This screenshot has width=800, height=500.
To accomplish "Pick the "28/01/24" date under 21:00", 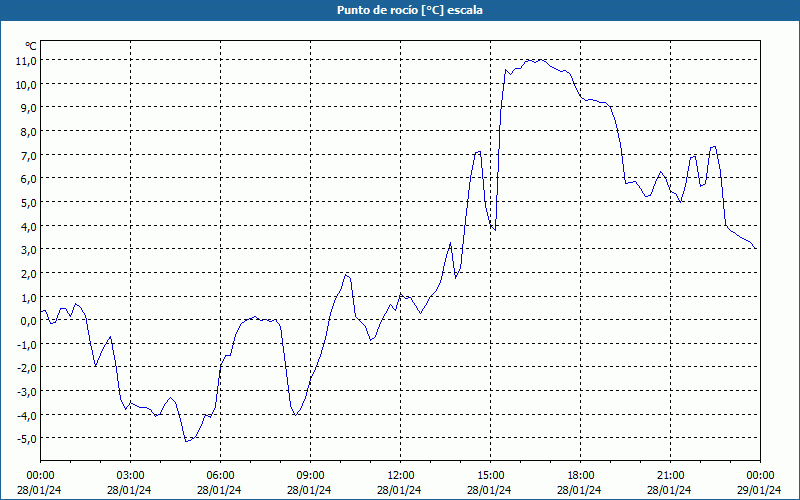I will pyautogui.click(x=669, y=490).
